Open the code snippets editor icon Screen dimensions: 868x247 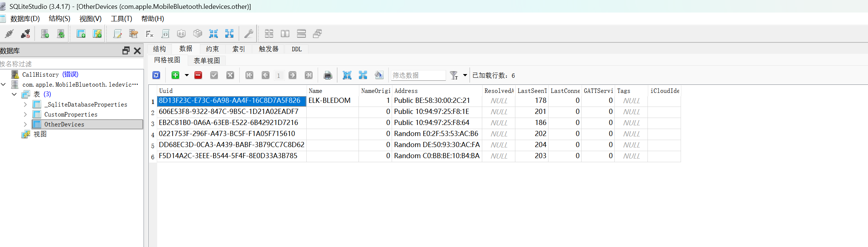point(165,34)
